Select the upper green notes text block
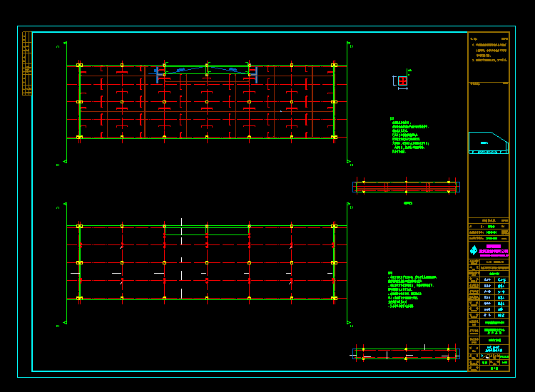 tap(409, 135)
